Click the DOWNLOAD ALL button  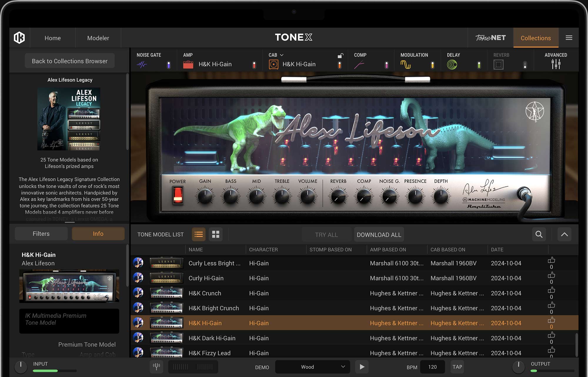pyautogui.click(x=379, y=235)
